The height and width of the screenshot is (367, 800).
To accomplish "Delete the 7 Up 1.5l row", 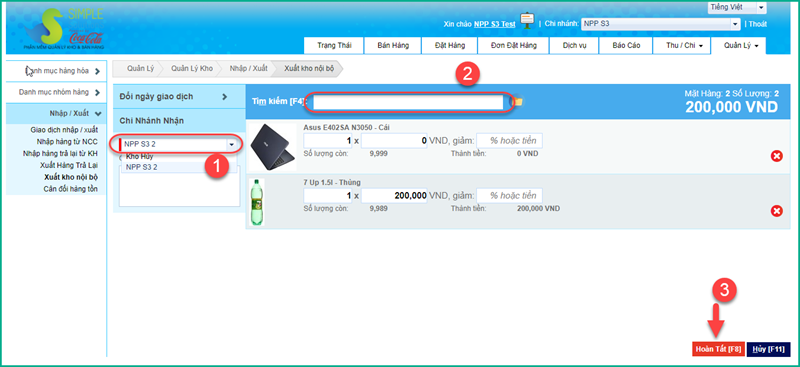I will point(776,210).
